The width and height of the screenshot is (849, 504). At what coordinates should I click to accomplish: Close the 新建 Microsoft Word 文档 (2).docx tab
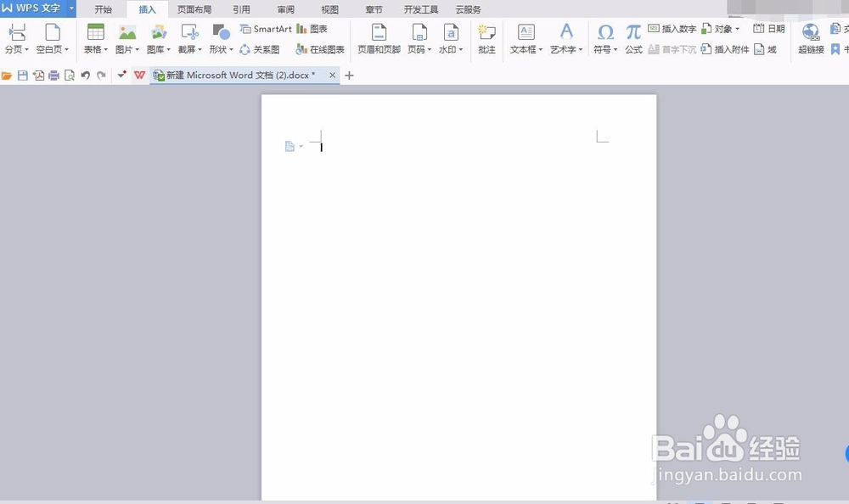click(333, 76)
